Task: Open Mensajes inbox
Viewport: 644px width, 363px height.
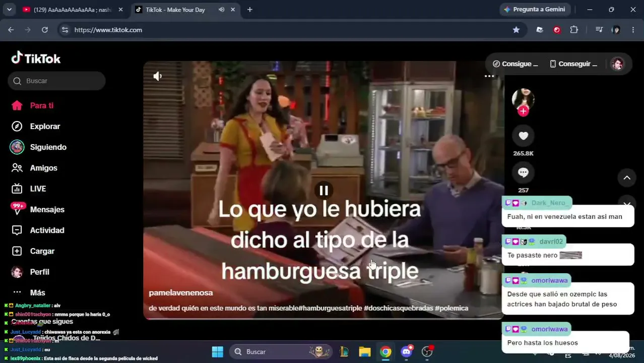Action: click(38, 209)
